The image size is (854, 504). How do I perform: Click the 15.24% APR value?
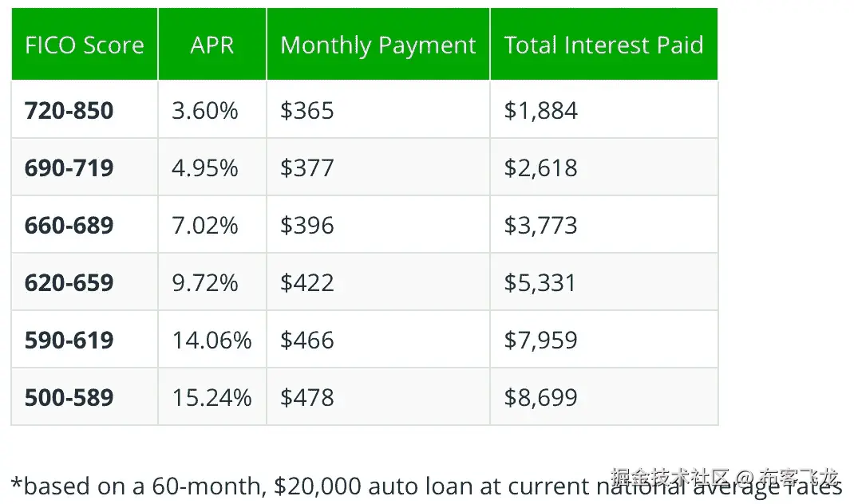[212, 398]
